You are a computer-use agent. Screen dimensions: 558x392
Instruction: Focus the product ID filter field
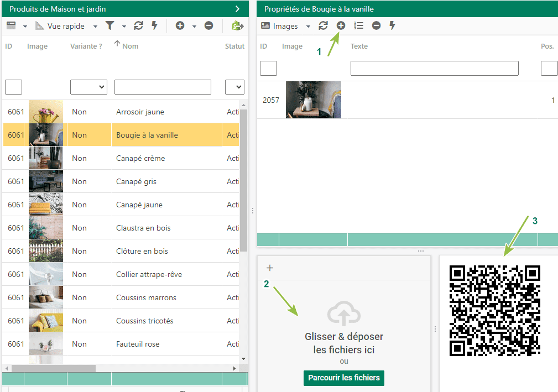point(13,87)
